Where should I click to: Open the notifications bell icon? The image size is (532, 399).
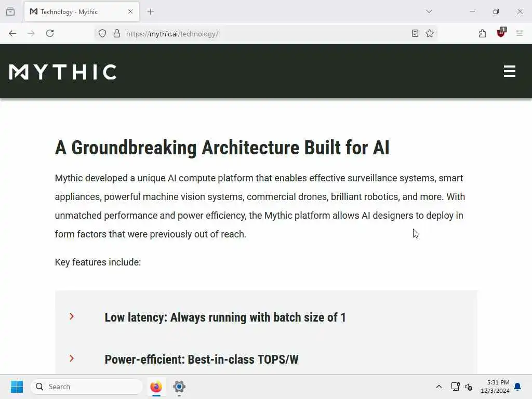coord(518,387)
